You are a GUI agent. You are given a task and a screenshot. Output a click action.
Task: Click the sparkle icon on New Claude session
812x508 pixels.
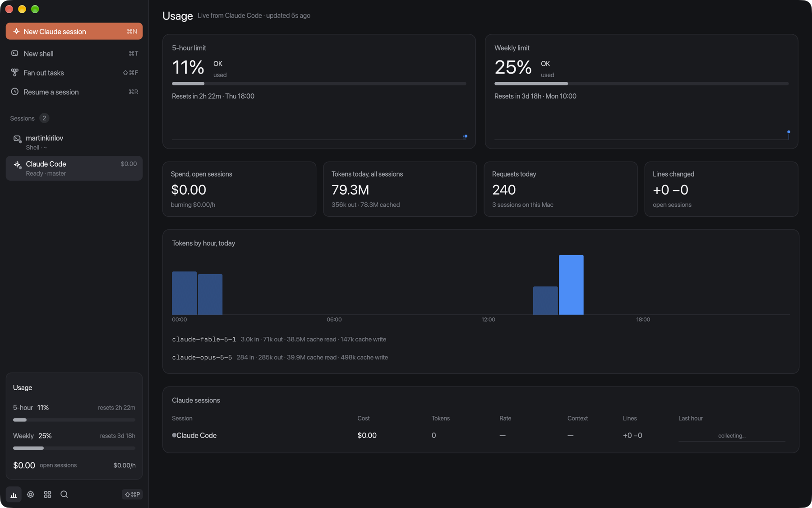click(16, 31)
